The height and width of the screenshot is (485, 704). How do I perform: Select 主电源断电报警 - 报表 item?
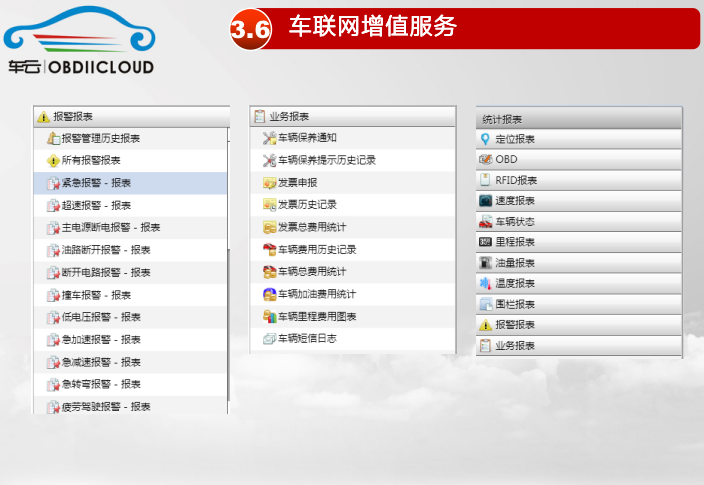[110, 227]
